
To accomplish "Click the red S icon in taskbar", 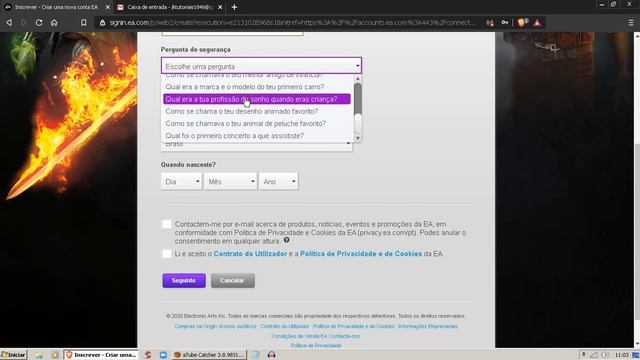I will (148, 355).
